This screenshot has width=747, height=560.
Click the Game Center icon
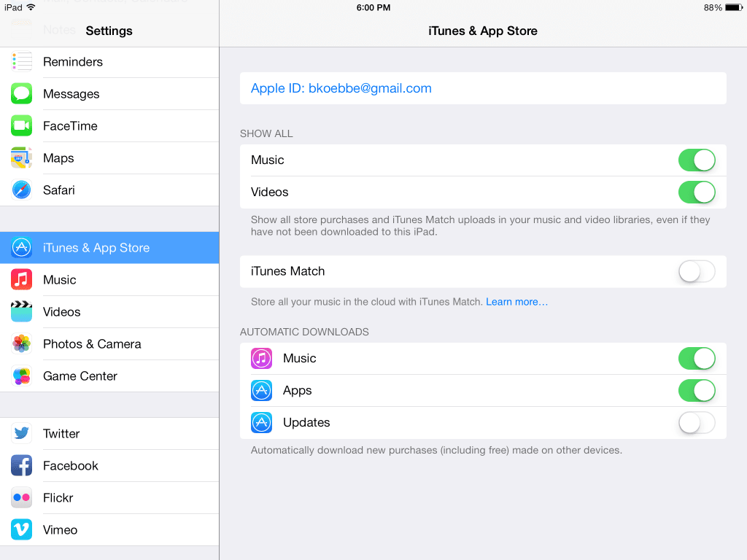point(21,376)
